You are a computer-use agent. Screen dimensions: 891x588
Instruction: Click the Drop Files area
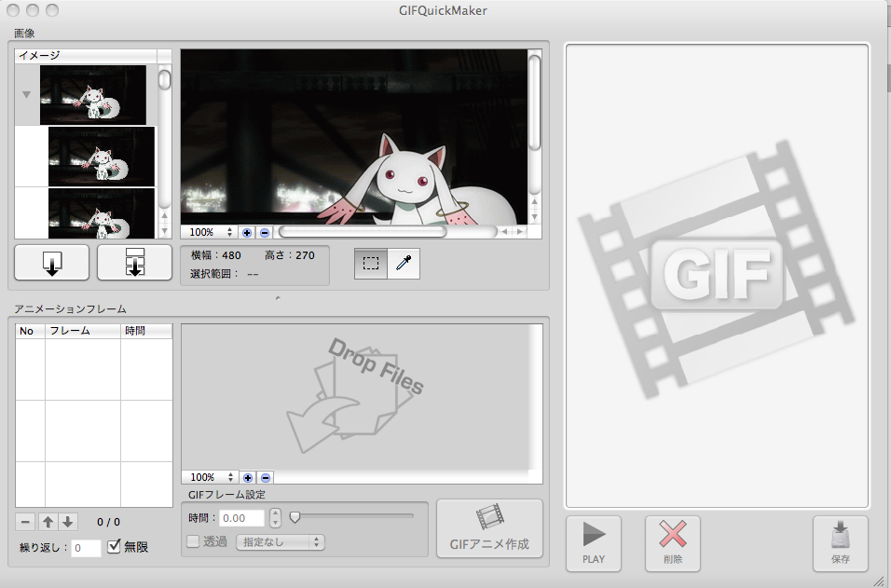355,397
